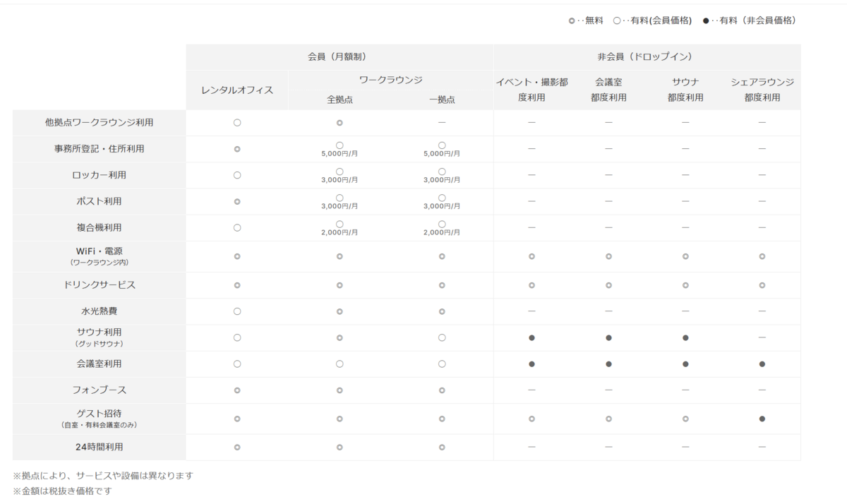Viewport: 847px width, 504px height.
Task: Click the note ※金額は税抜き価格です
Action: 62,491
